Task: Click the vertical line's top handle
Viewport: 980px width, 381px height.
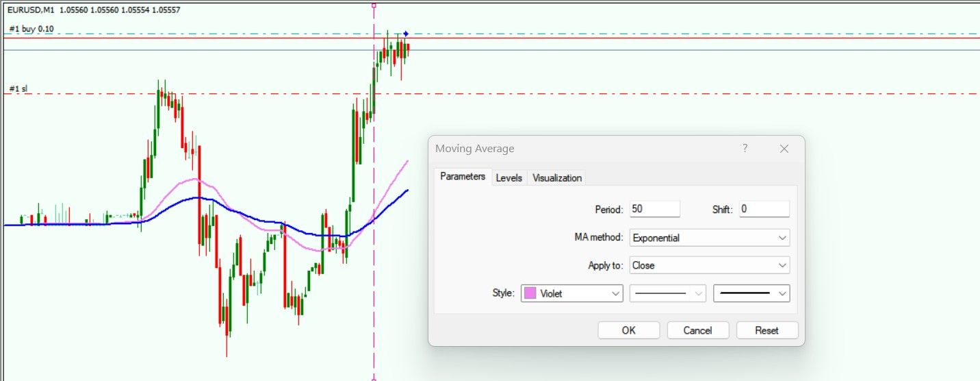Action: [374, 5]
